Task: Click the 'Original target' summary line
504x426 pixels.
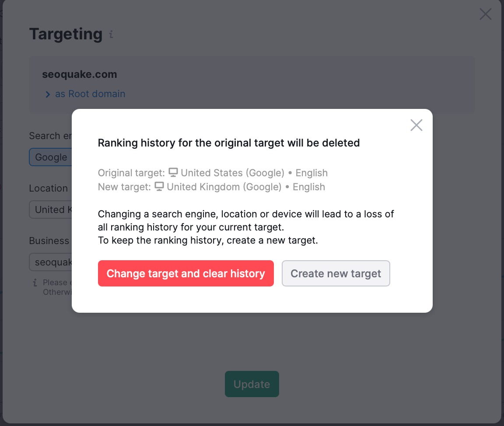Action: click(x=212, y=172)
